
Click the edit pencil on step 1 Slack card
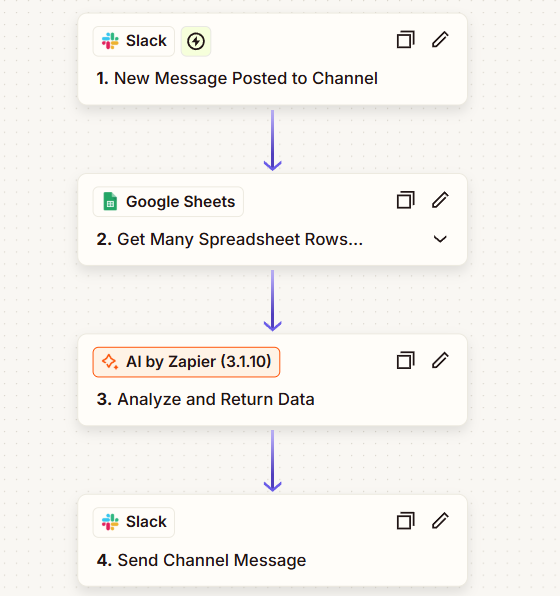pyautogui.click(x=440, y=40)
